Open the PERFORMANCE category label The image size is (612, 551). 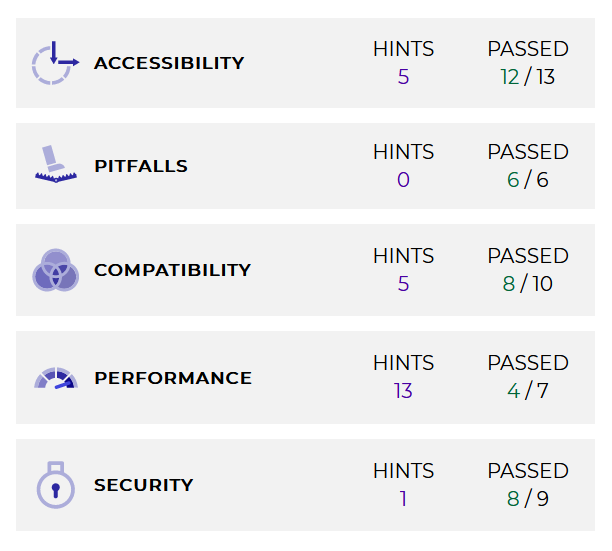coord(173,378)
